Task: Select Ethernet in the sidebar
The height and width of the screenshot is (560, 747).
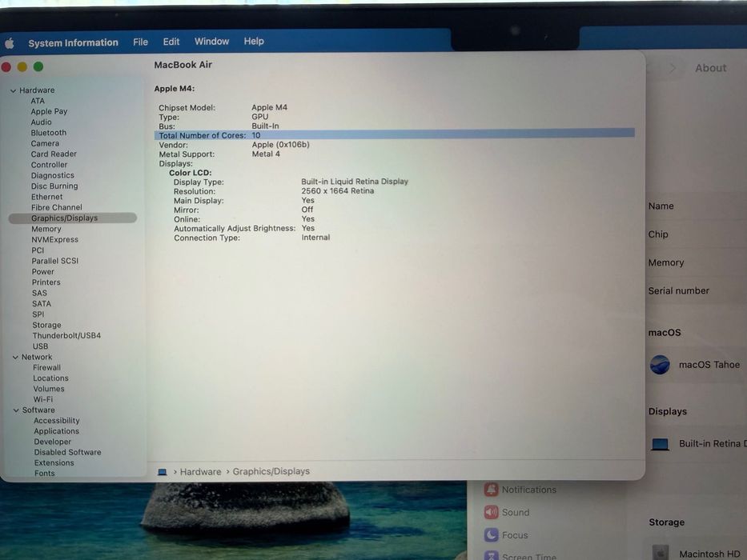Action: click(x=46, y=197)
